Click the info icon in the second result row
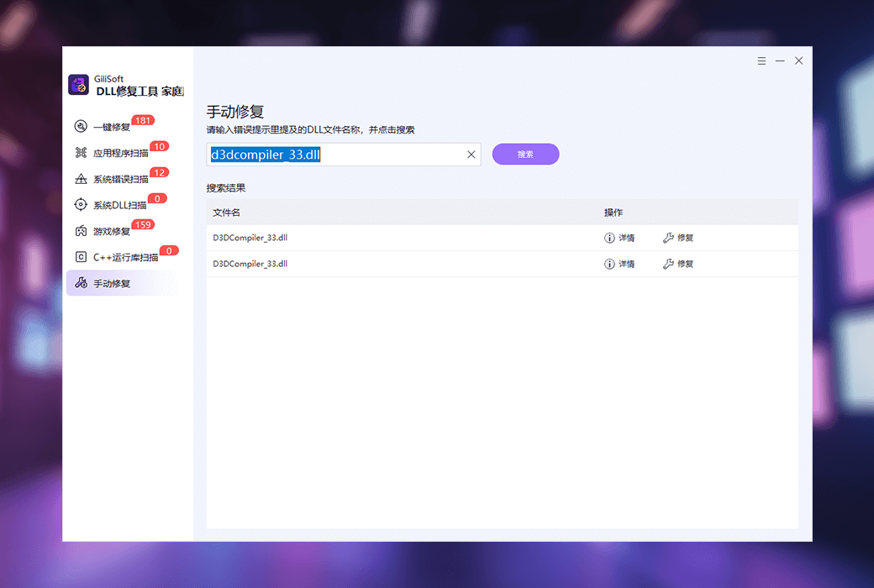874x588 pixels. [610, 265]
